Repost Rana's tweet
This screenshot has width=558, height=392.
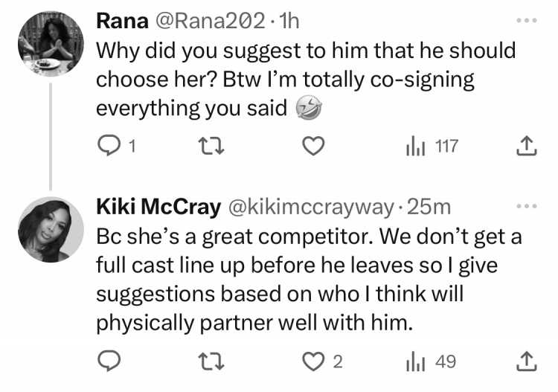(211, 147)
